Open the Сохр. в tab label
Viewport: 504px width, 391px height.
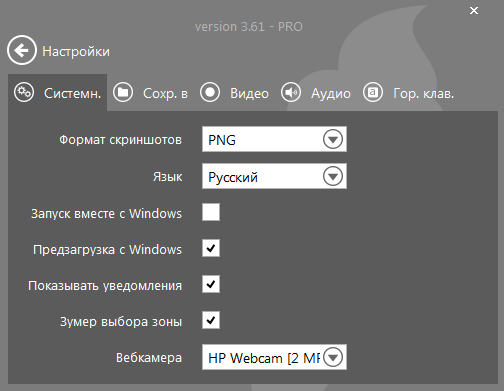[165, 94]
